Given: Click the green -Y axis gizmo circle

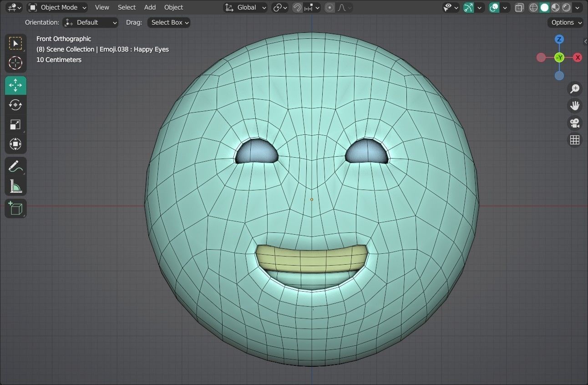Looking at the screenshot, I should click(x=559, y=57).
